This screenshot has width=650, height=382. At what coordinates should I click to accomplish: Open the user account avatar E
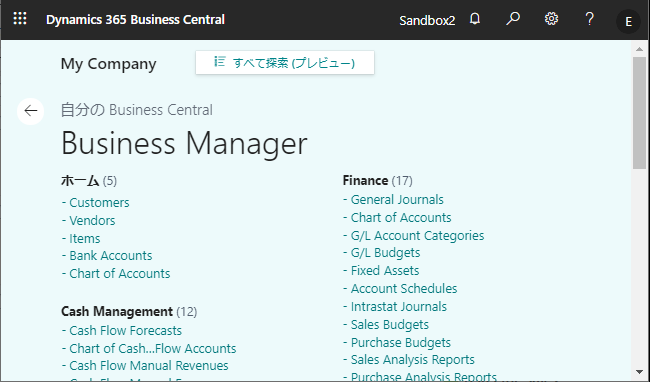628,21
